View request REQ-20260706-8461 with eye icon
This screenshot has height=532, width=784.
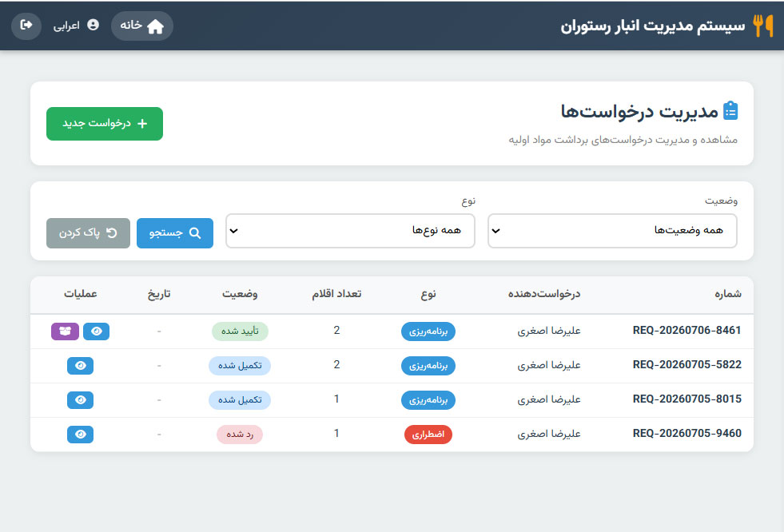[x=96, y=332]
